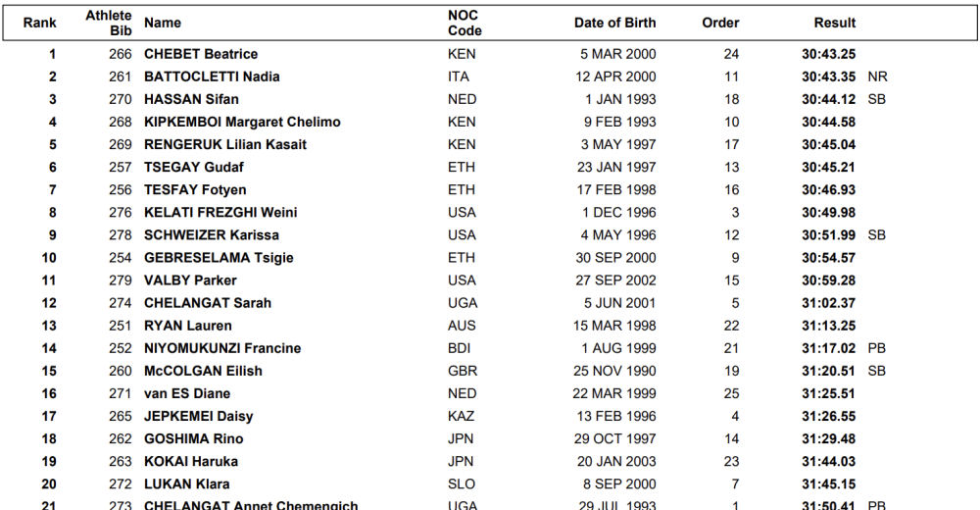Viewport: 980px width, 510px height.
Task: Click the Name column header
Action: pyautogui.click(x=163, y=23)
